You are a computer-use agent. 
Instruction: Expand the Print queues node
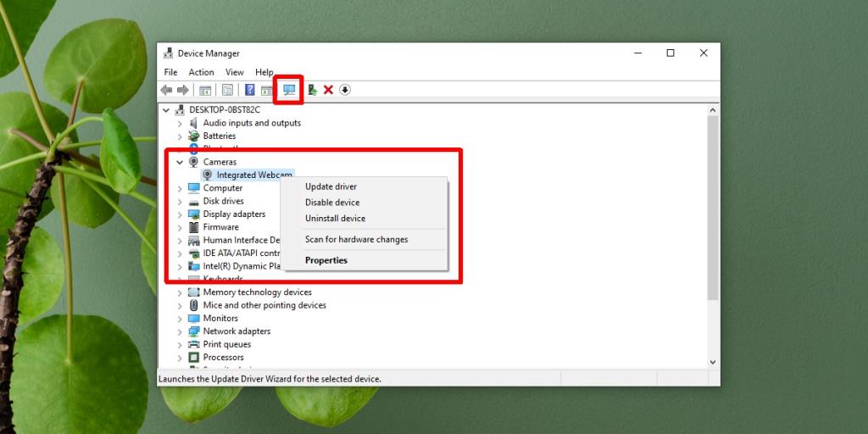[180, 345]
